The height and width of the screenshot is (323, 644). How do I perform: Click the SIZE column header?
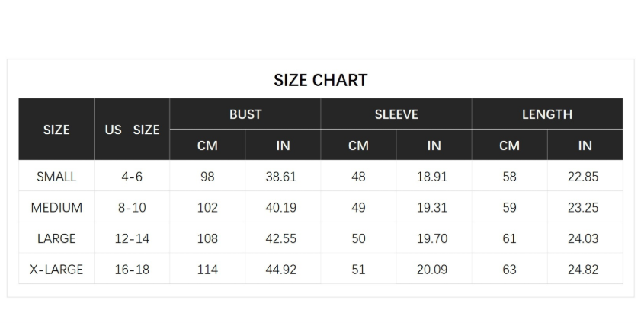click(56, 130)
